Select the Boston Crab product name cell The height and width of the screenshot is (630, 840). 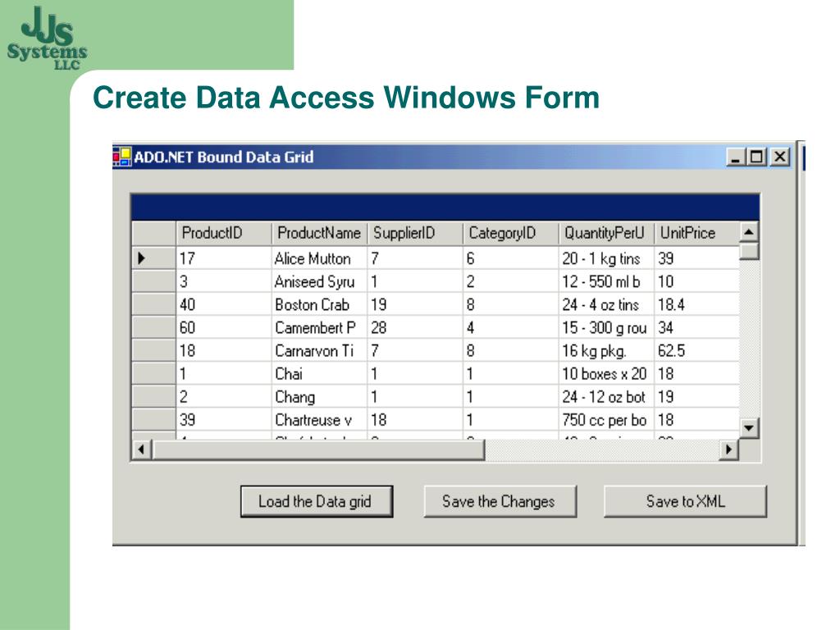pos(319,304)
